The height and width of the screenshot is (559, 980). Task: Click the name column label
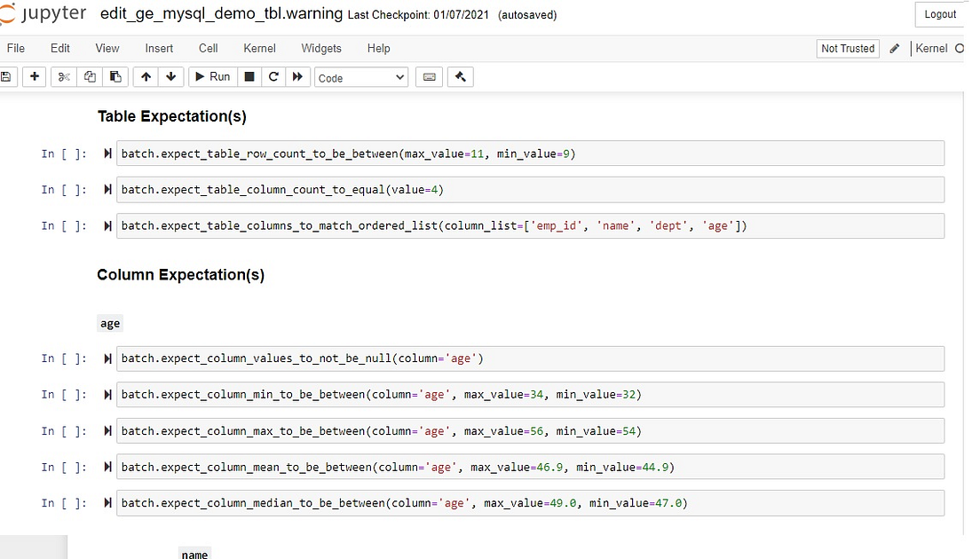pyautogui.click(x=194, y=554)
